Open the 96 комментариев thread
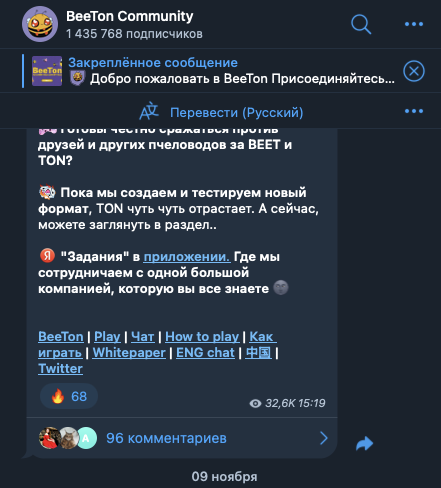This screenshot has width=441, height=488. tap(166, 438)
